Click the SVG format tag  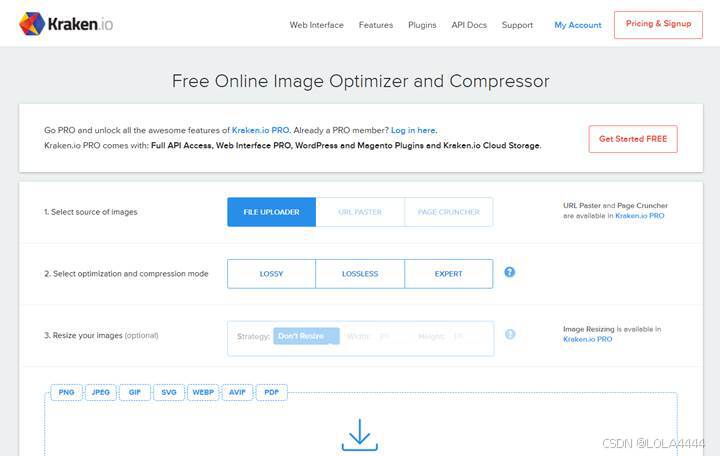tap(169, 393)
